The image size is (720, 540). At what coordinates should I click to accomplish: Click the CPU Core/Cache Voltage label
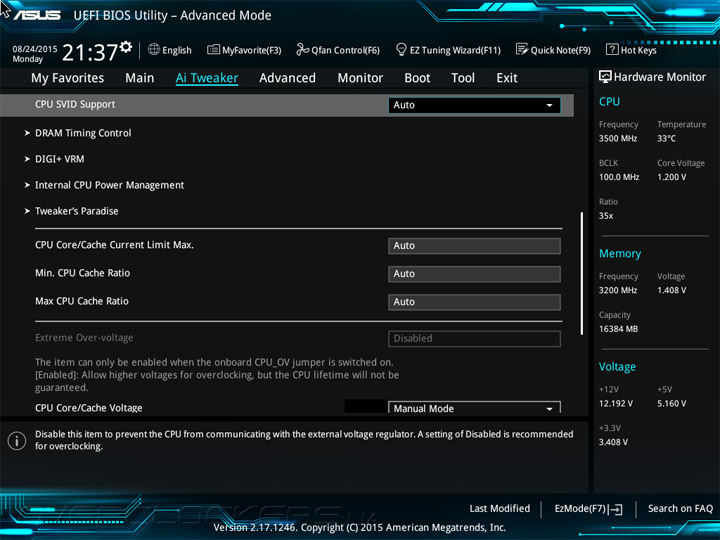point(89,408)
